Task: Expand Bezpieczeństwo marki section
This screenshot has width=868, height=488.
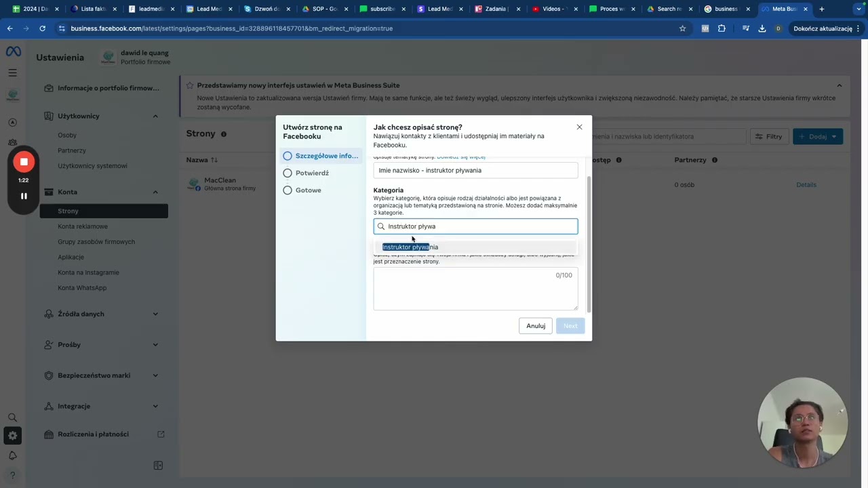Action: (155, 375)
